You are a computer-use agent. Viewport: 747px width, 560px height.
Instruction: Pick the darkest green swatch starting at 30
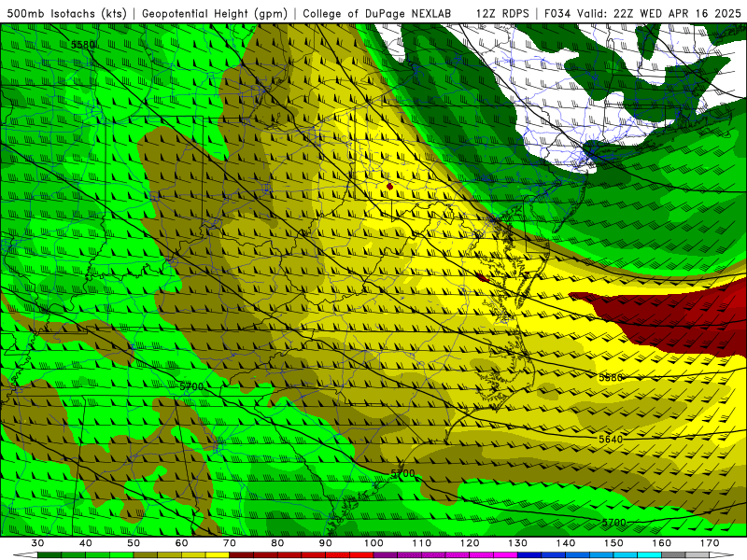click(49, 555)
